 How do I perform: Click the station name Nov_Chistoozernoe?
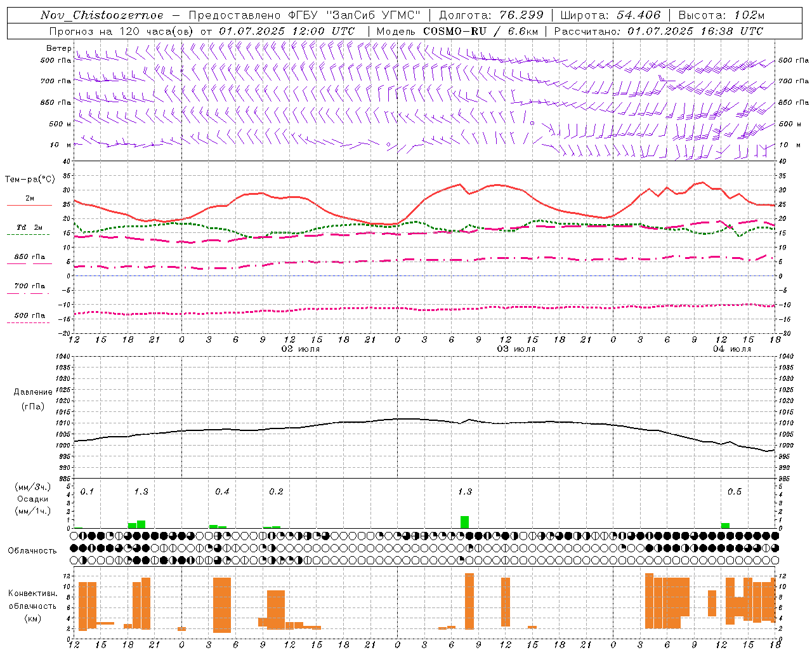click(102, 15)
